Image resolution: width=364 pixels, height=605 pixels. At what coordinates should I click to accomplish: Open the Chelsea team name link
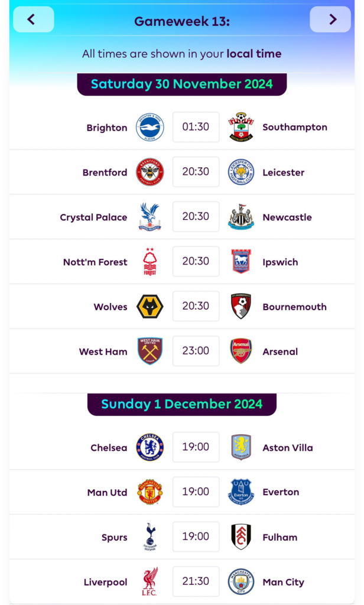(109, 448)
